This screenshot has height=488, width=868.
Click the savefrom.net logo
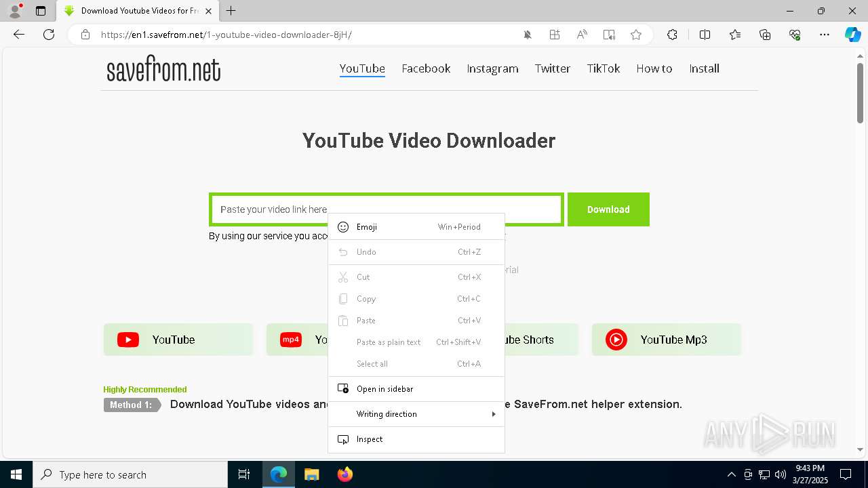pos(163,69)
